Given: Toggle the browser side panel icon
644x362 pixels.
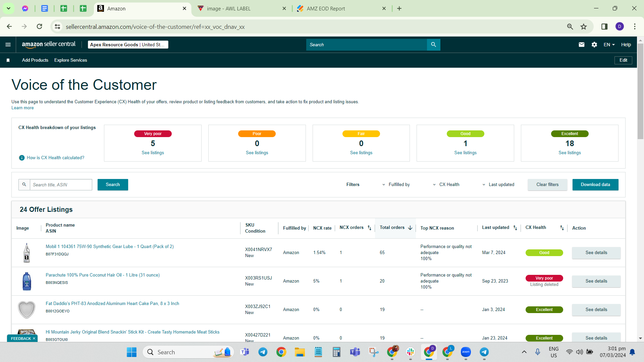Looking at the screenshot, I should pos(604,26).
